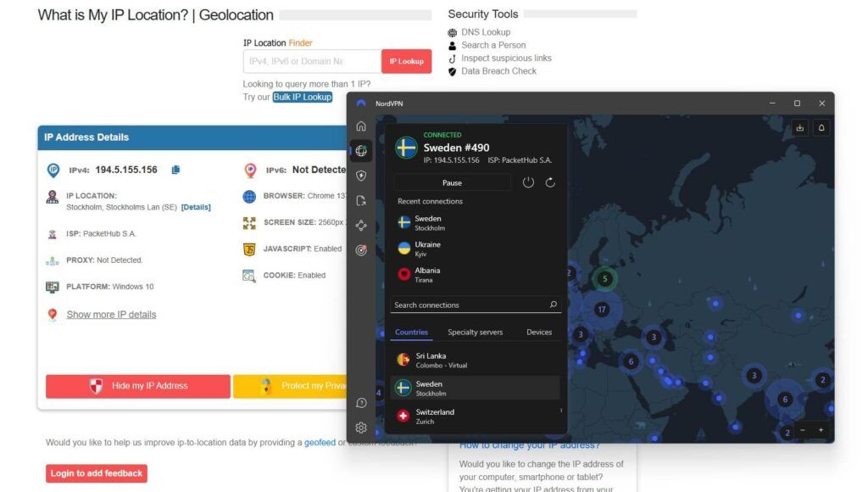Viewport: 868px width, 492px height.
Task: Click the JavaScript JS icon
Action: (249, 249)
